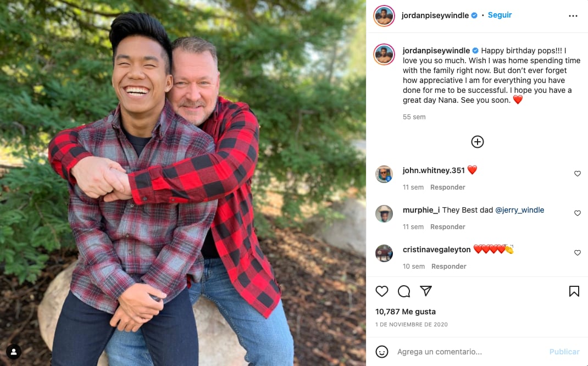Share post via paper plane icon

click(x=426, y=291)
